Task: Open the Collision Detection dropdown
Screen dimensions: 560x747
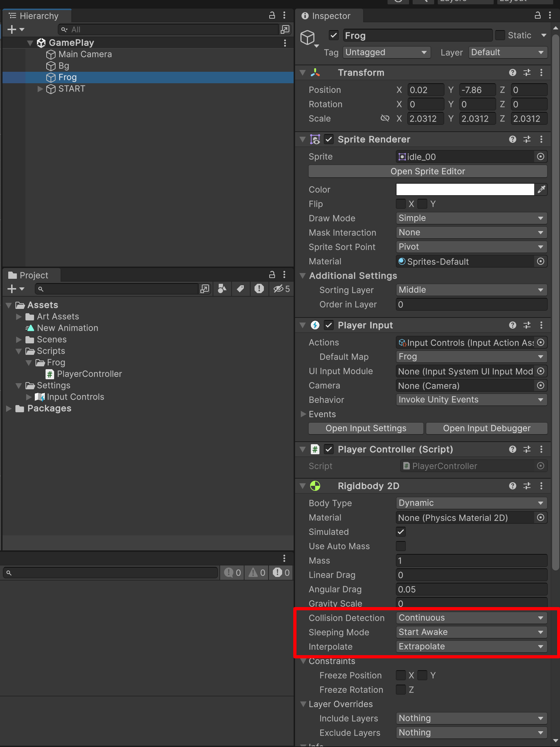Action: [471, 618]
